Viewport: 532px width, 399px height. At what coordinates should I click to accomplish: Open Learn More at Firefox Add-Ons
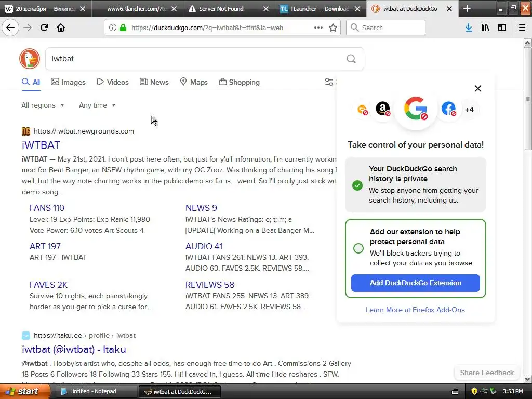(x=415, y=310)
